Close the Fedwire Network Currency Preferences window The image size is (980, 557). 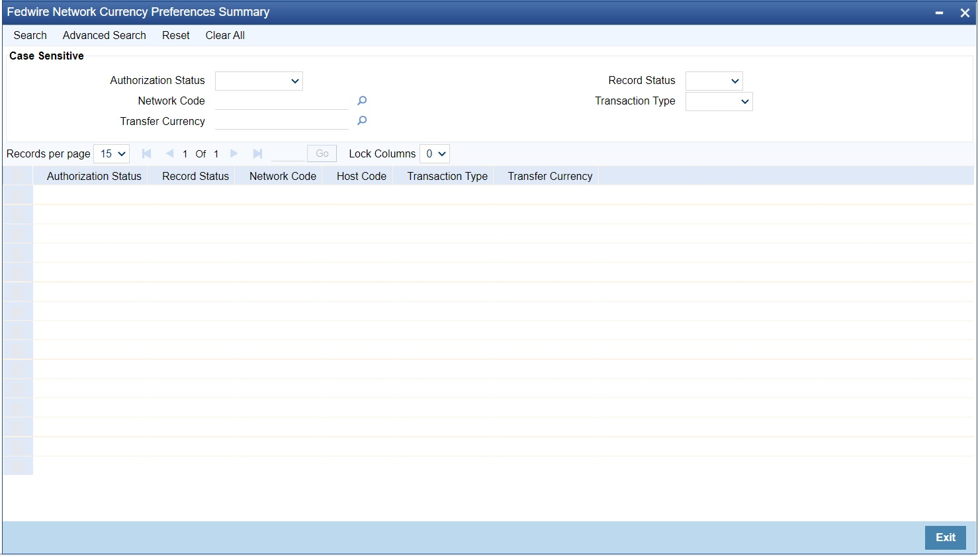[x=965, y=13]
